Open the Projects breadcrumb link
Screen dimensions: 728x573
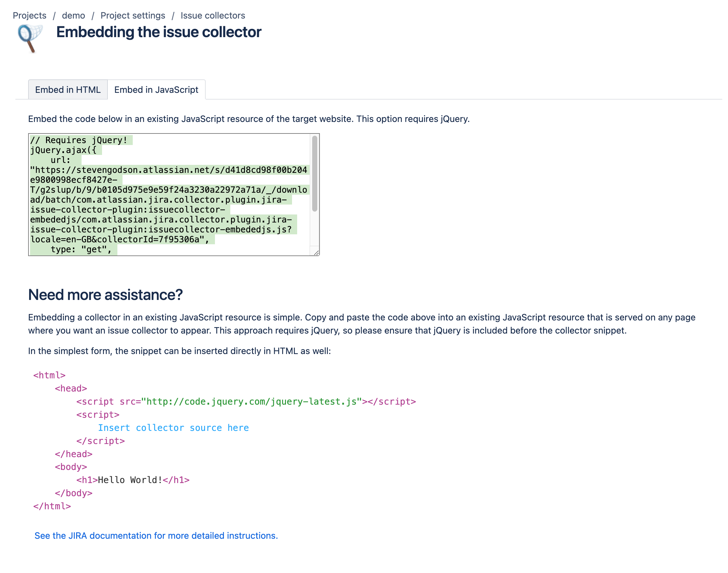(x=29, y=15)
